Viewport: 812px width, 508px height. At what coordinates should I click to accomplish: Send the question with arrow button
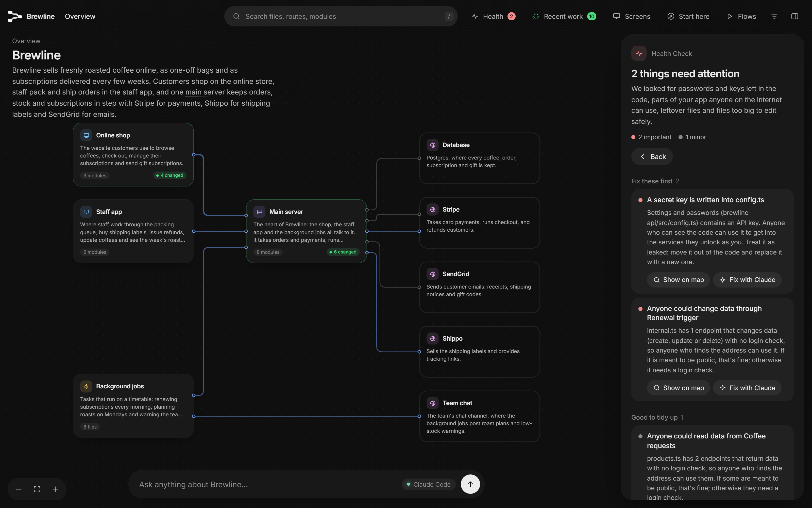pyautogui.click(x=470, y=484)
